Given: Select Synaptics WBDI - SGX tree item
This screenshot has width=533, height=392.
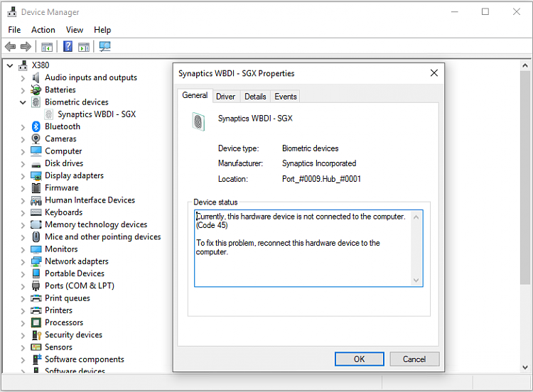Looking at the screenshot, I should (x=97, y=114).
